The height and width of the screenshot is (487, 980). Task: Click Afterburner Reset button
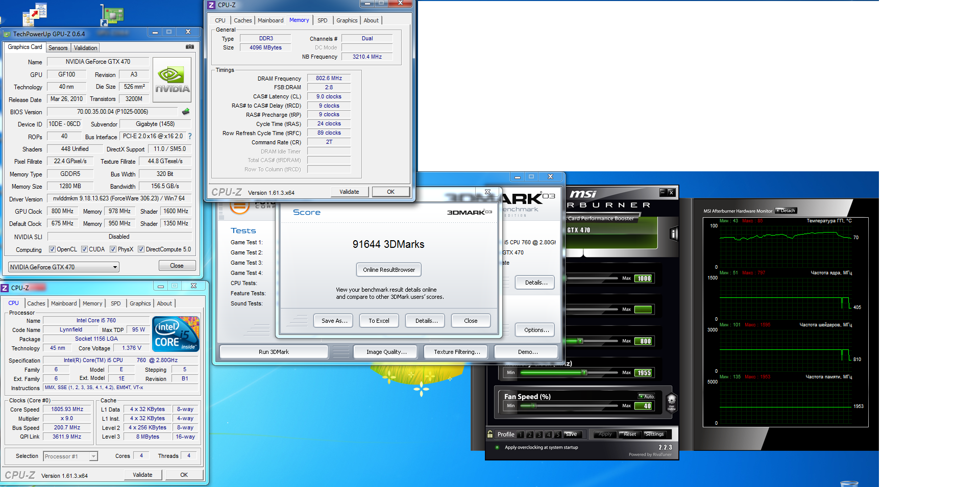tap(630, 434)
